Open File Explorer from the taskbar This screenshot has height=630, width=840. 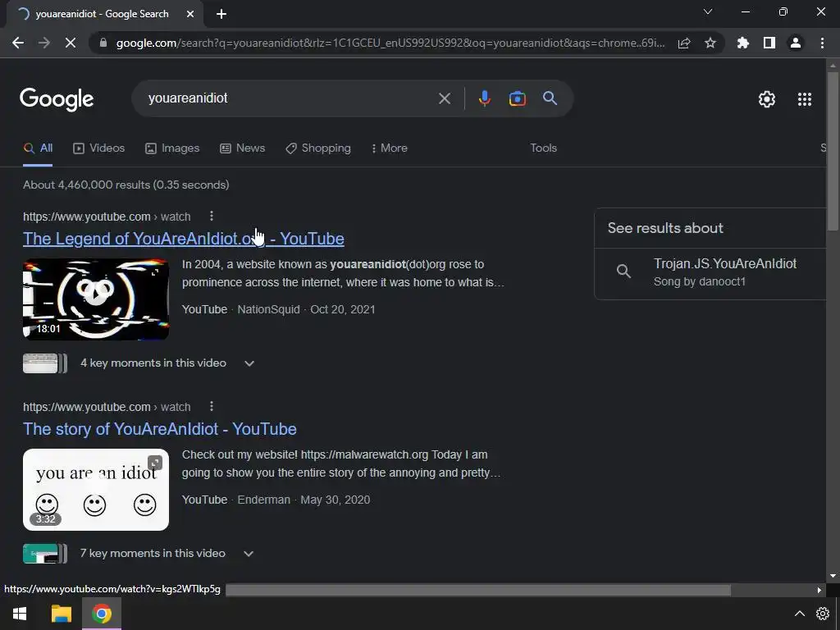(61, 614)
